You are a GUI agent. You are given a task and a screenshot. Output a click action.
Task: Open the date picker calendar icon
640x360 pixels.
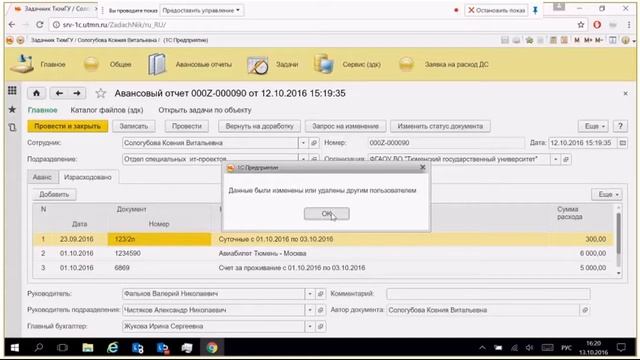(622, 143)
